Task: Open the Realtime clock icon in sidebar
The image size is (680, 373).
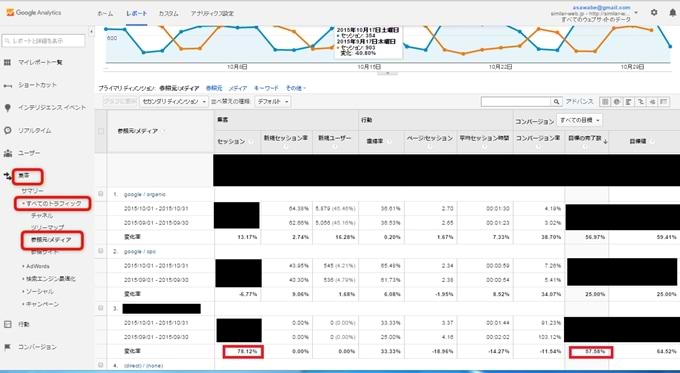Action: pos(7,130)
